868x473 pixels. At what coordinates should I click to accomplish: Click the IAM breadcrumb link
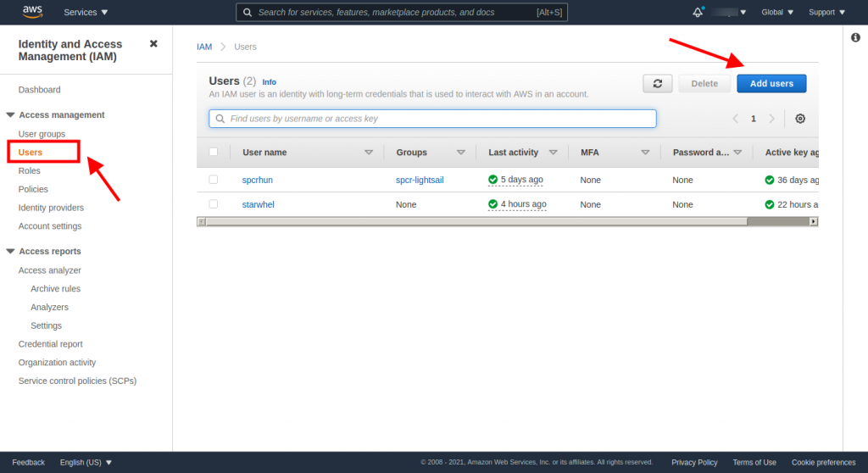(x=204, y=47)
